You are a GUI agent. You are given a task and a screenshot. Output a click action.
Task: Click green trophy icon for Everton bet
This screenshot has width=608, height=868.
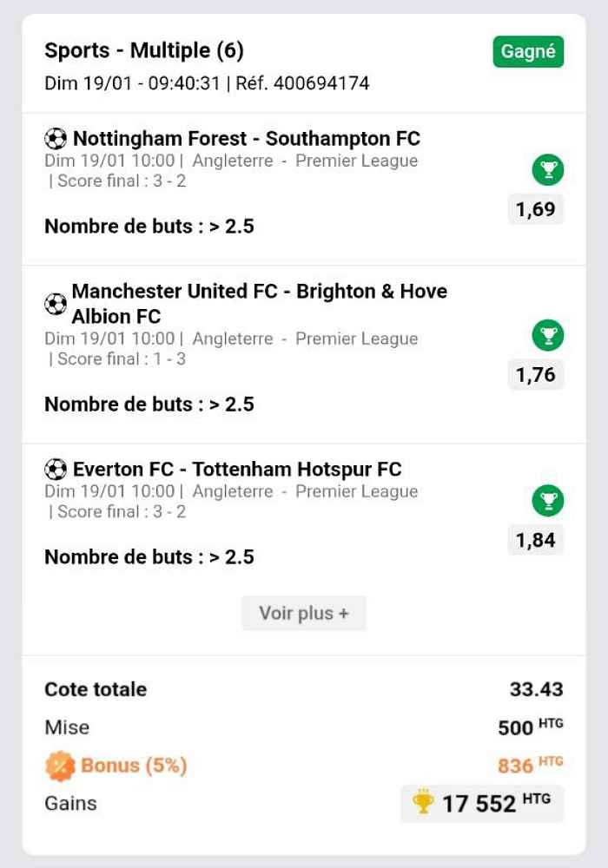pyautogui.click(x=548, y=501)
